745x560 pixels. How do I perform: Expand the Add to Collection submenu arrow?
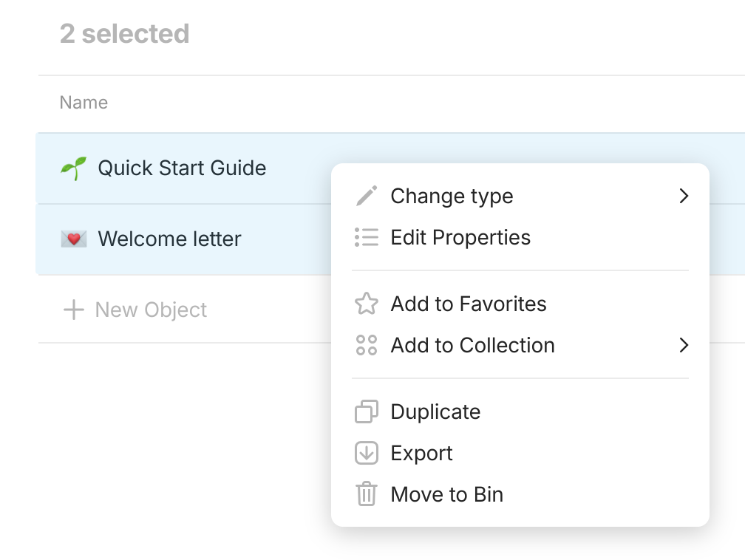pyautogui.click(x=683, y=345)
